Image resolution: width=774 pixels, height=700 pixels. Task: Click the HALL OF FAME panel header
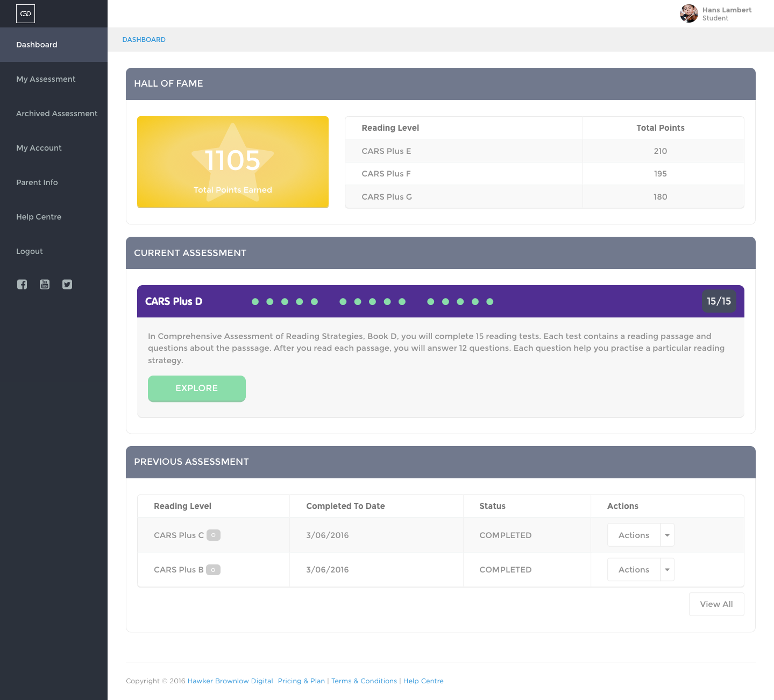pos(441,84)
